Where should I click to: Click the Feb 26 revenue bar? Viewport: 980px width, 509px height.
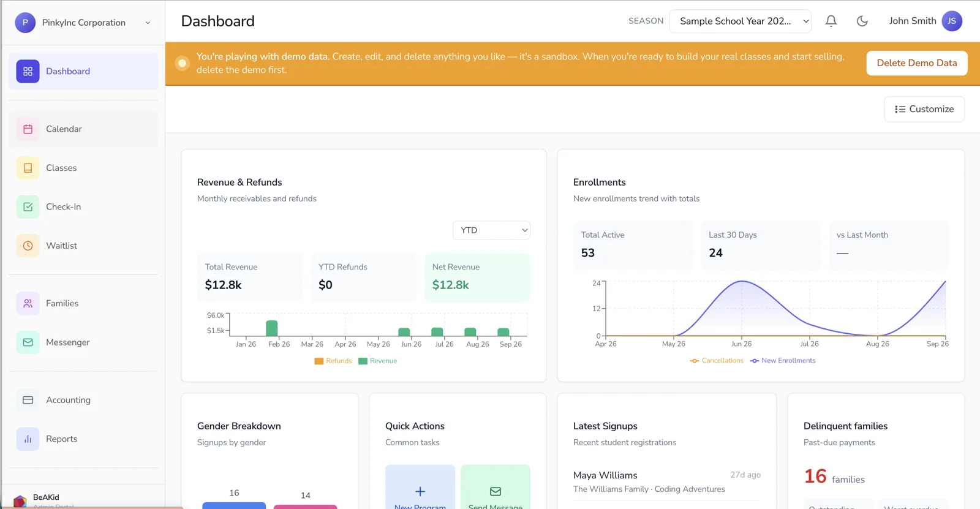(272, 328)
